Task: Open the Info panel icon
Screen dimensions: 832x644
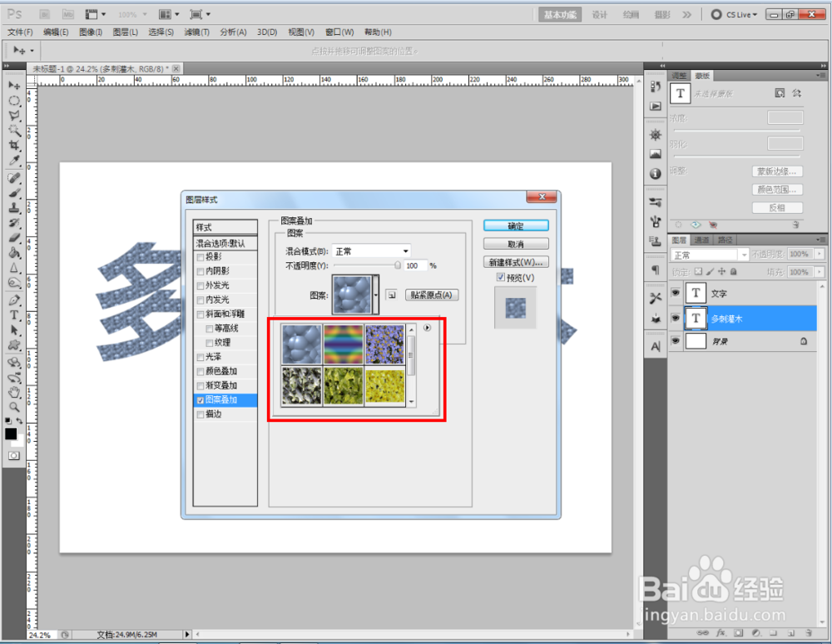Action: (x=656, y=174)
